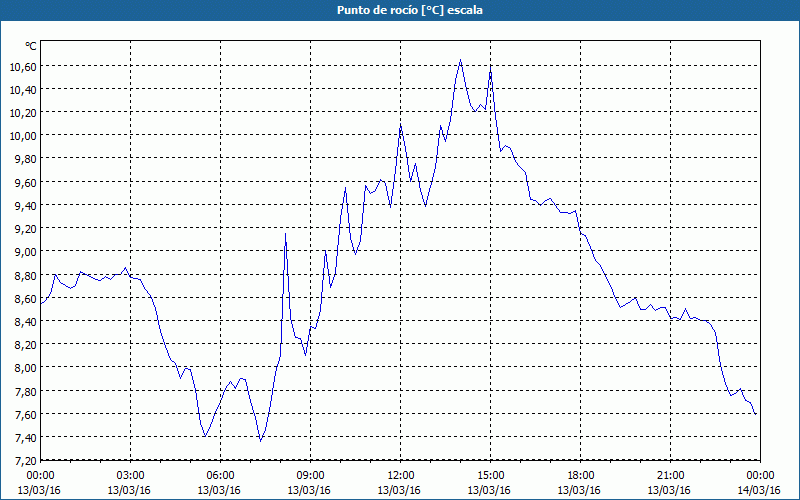This screenshot has height=500, width=800.
Task: Select the 13/03/16 date under 12:00
Action: [399, 490]
